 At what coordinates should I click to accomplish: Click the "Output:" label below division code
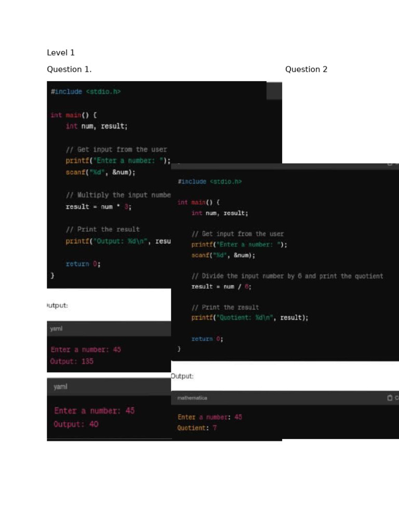(182, 376)
